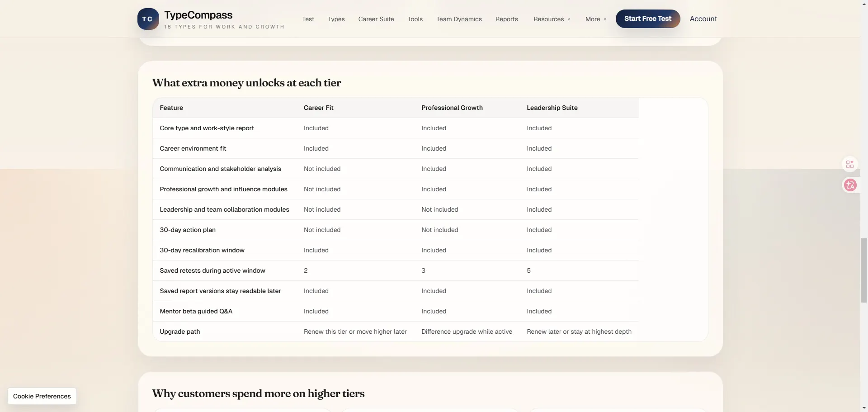Open the Account link
The width and height of the screenshot is (868, 412).
coord(703,19)
